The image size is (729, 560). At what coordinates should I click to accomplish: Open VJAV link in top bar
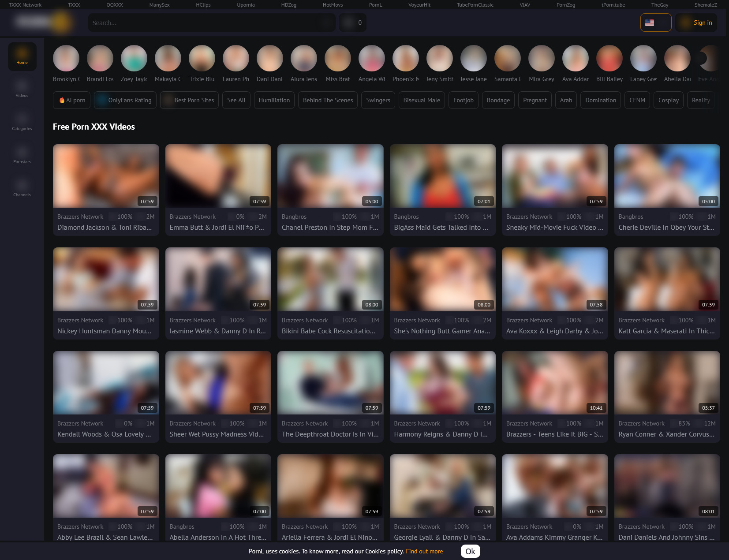point(525,5)
